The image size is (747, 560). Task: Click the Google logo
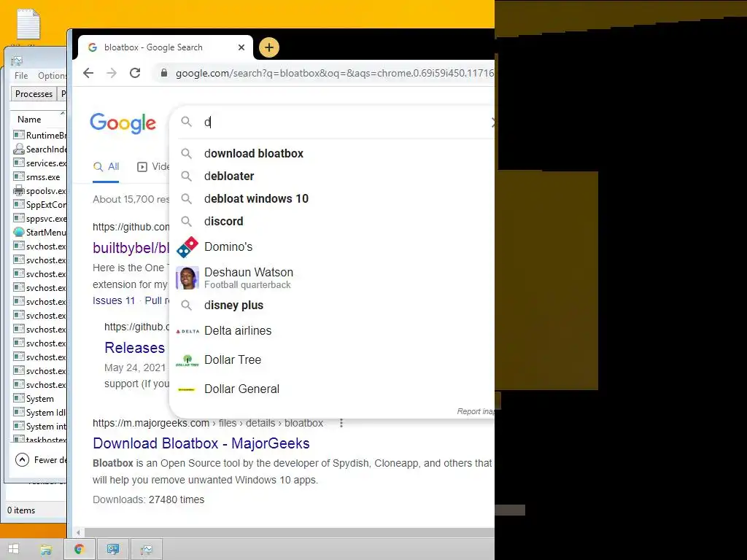[123, 123]
